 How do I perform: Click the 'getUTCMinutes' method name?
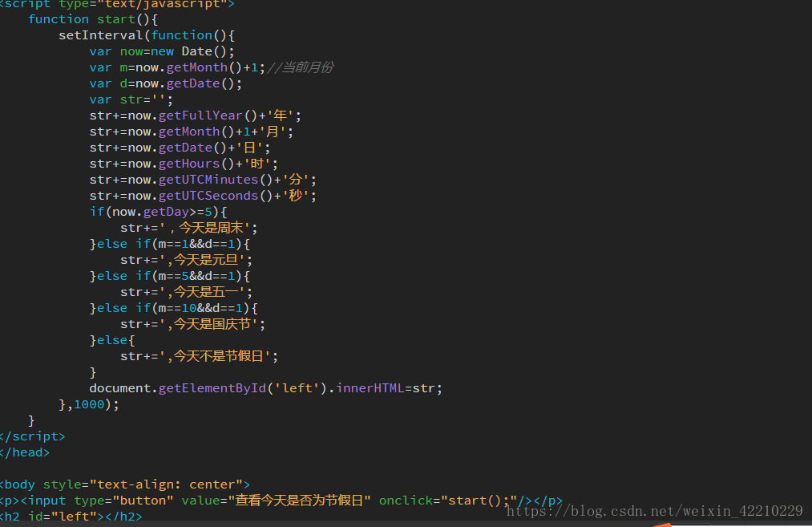click(x=208, y=180)
